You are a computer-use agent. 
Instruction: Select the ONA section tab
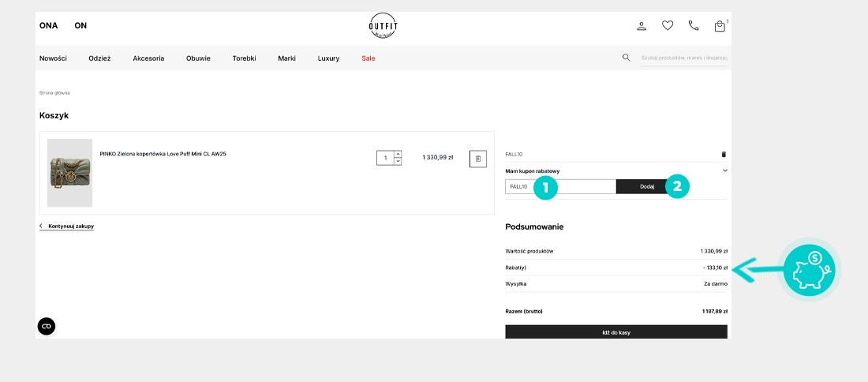click(x=48, y=25)
